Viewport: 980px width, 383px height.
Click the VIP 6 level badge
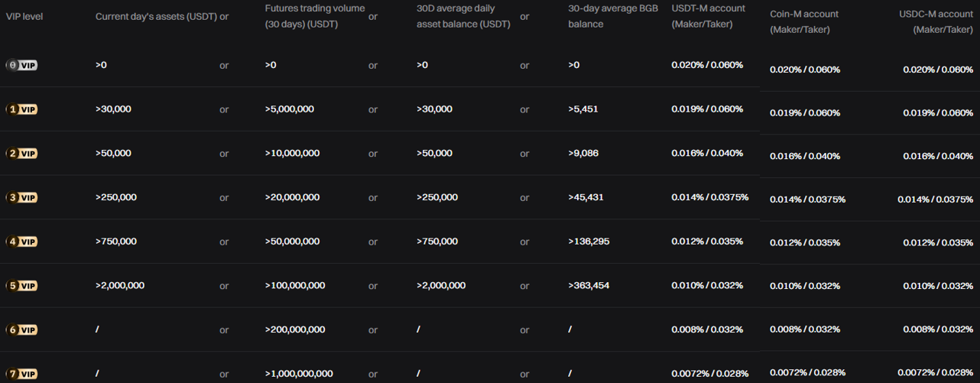21,330
